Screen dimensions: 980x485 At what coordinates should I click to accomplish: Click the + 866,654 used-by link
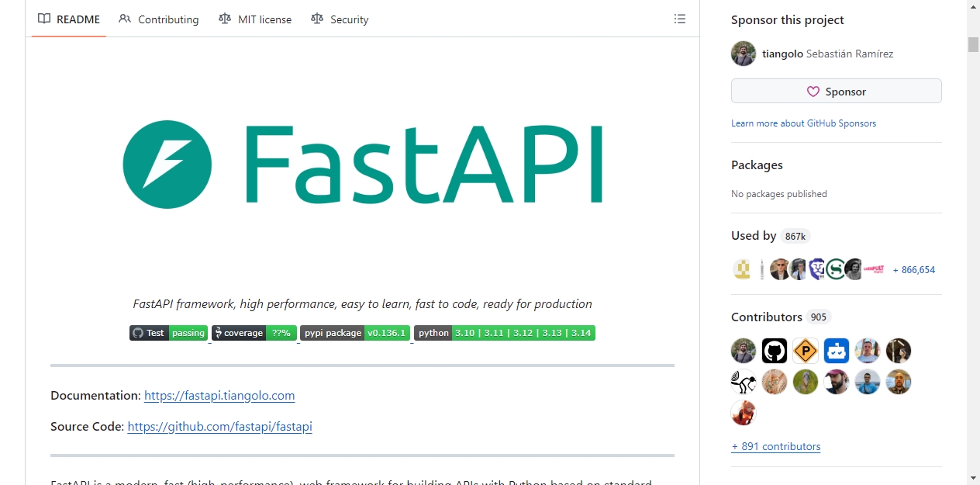pyautogui.click(x=914, y=270)
